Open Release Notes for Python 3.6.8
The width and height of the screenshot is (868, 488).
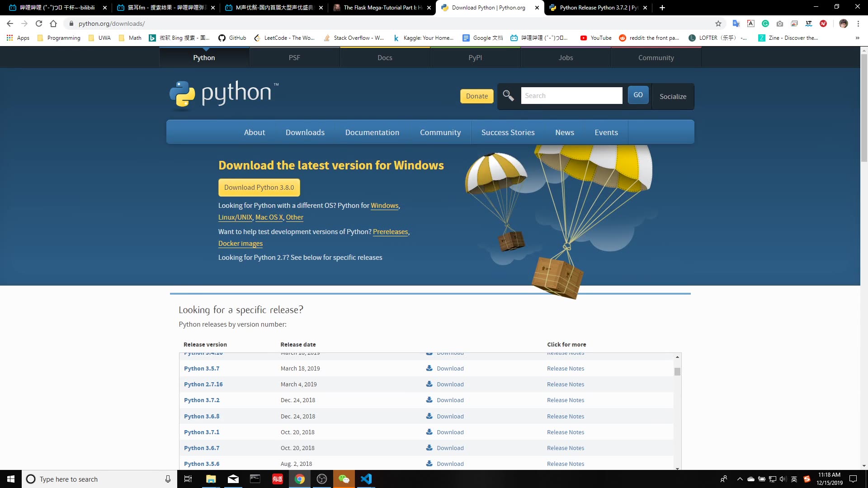coord(566,416)
